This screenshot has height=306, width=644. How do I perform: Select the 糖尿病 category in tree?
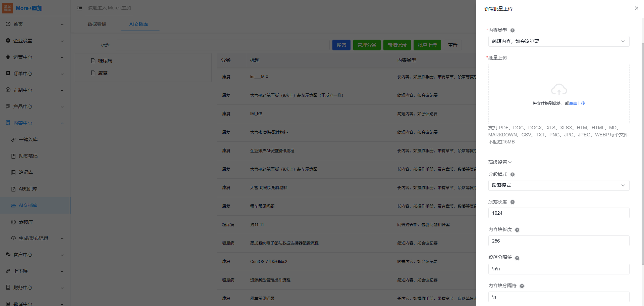(105, 61)
